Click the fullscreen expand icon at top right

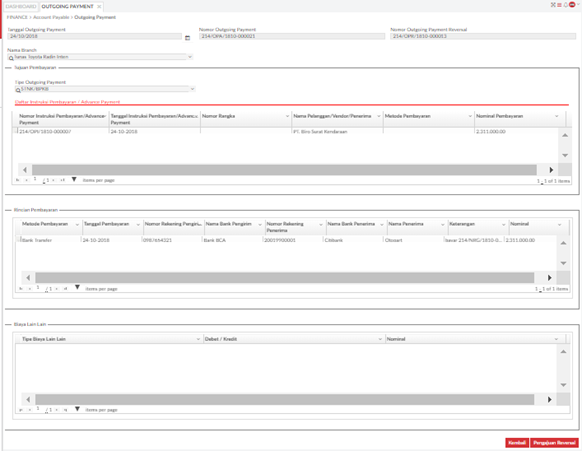[553, 5]
